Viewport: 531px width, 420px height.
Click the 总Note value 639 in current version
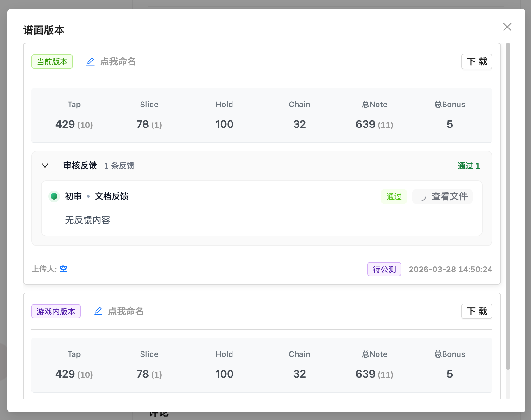[366, 124]
